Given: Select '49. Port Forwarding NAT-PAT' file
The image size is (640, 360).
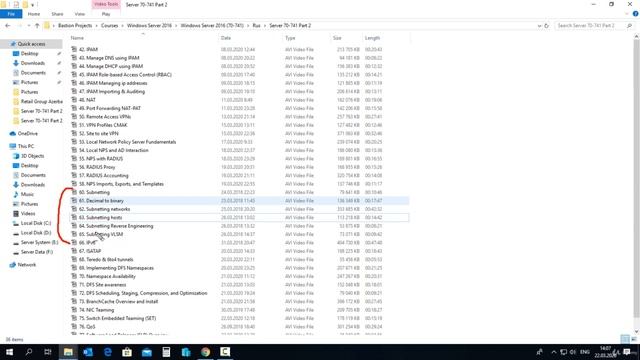Looking at the screenshot, I should [110, 108].
